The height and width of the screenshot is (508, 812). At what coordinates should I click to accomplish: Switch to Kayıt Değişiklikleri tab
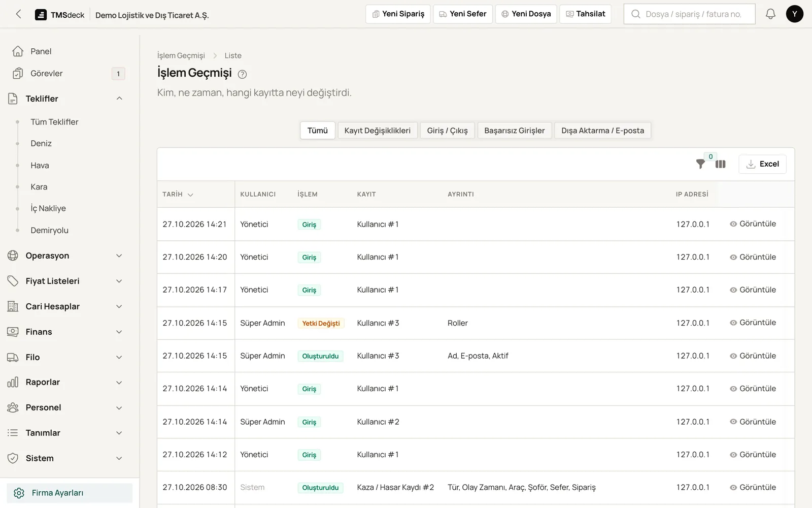pyautogui.click(x=378, y=131)
